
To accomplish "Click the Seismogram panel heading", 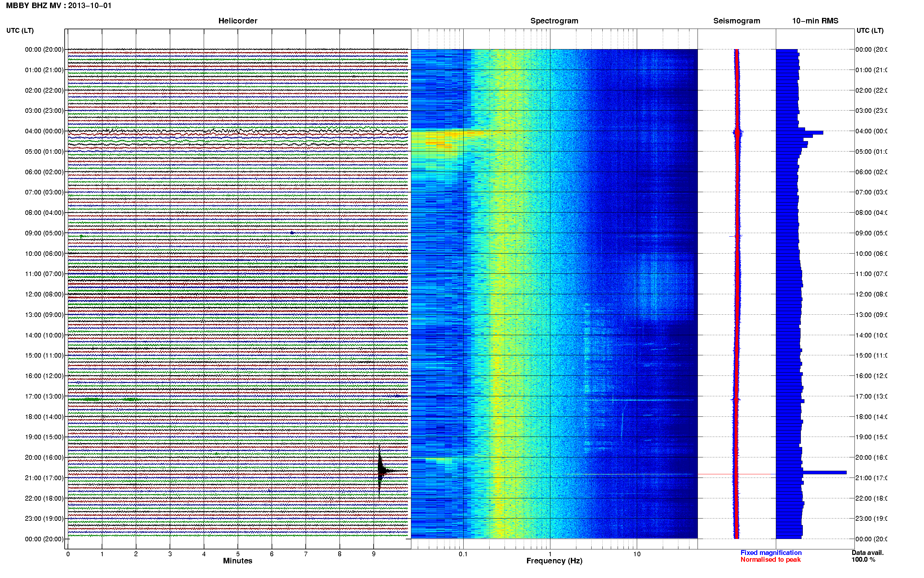I will point(737,21).
